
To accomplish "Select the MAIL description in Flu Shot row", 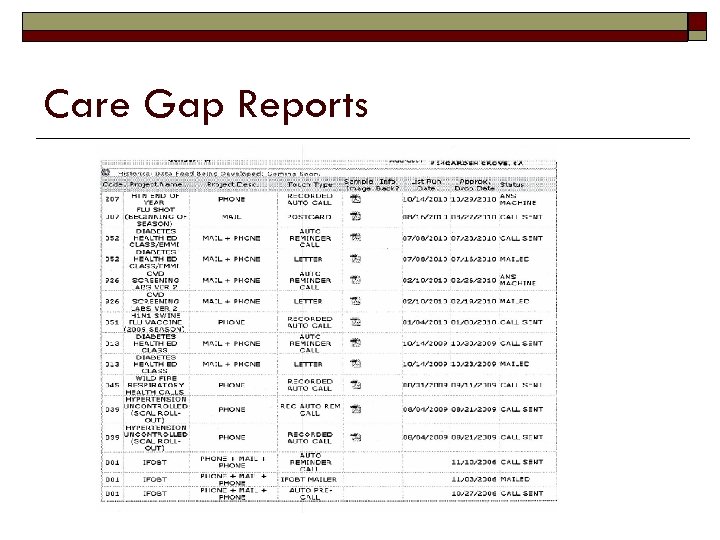I will (x=231, y=217).
